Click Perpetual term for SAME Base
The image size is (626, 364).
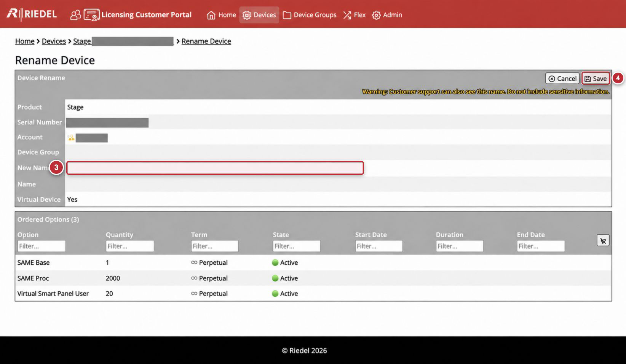click(x=209, y=262)
